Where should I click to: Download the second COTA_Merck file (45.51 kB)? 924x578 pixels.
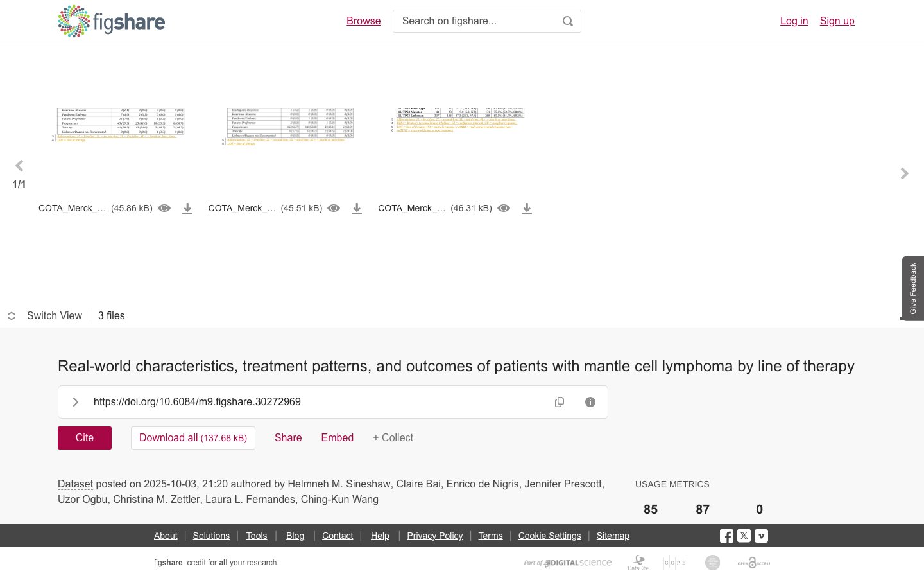tap(357, 209)
